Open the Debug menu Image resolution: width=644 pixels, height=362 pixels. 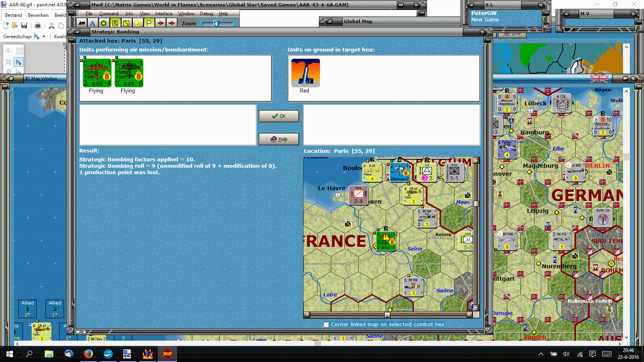point(206,14)
